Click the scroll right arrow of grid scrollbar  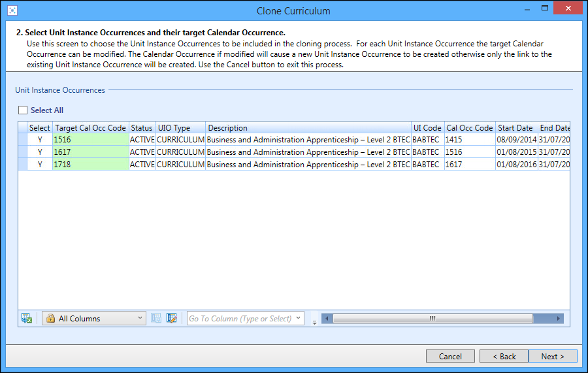pos(559,318)
